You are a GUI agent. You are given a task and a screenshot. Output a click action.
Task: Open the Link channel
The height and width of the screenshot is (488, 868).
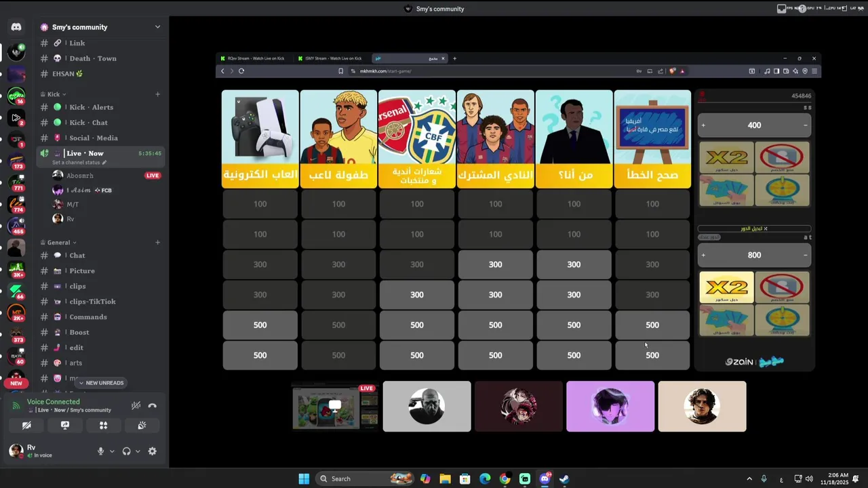click(x=100, y=43)
